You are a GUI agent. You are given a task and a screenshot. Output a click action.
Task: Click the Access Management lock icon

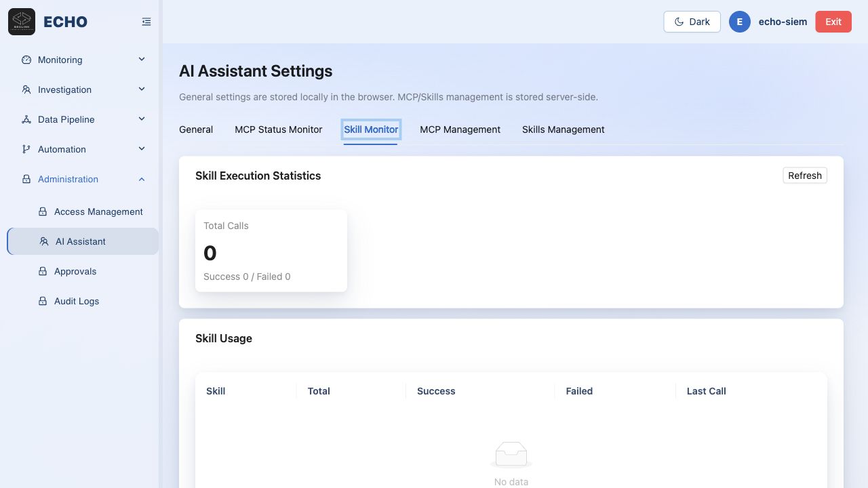(43, 211)
